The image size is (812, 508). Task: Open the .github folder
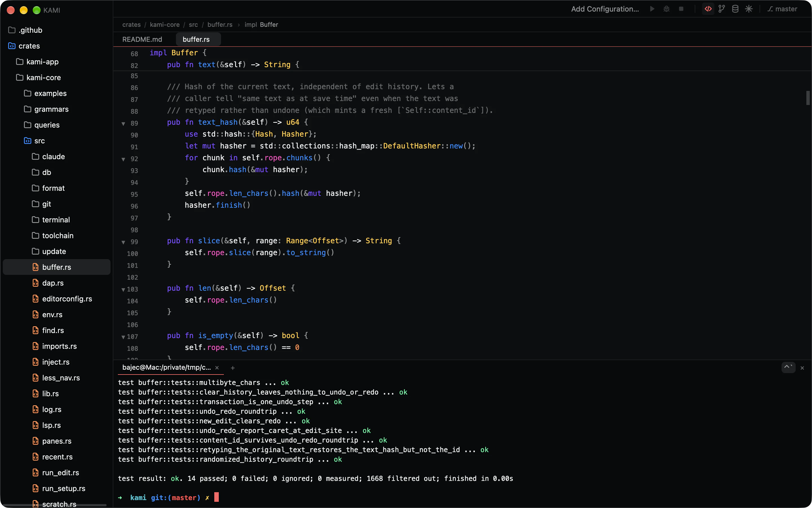(x=56, y=30)
